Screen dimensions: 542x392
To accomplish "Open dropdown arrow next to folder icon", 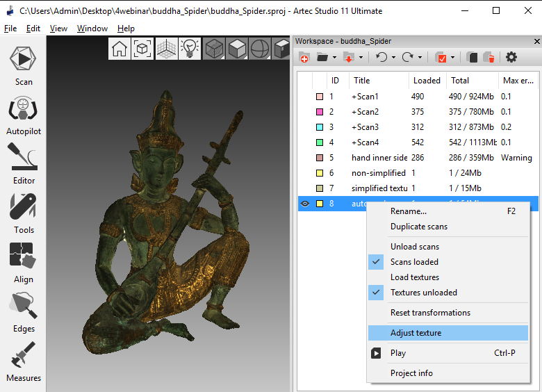I will [x=334, y=58].
